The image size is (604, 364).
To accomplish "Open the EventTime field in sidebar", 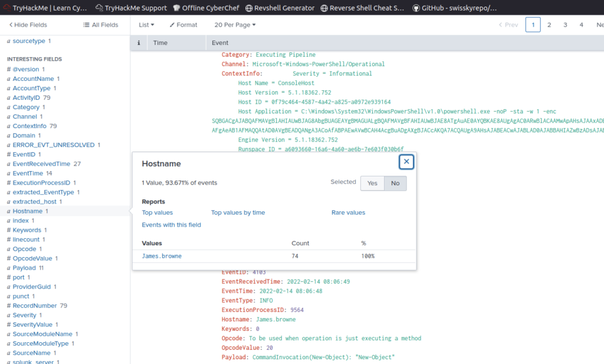I will (28, 173).
